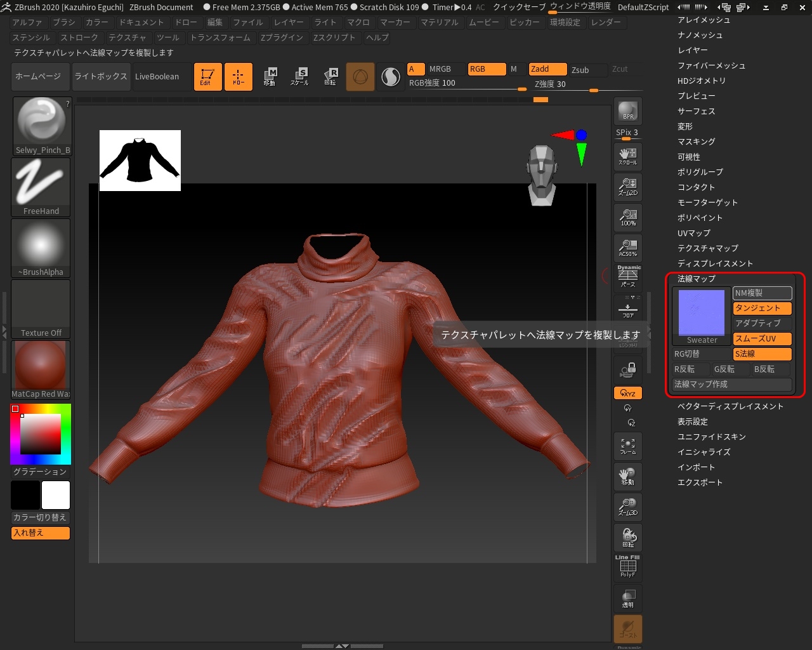This screenshot has width=812, height=650.
Task: Expand the ジオメトリ HD sub-palette
Action: (702, 81)
